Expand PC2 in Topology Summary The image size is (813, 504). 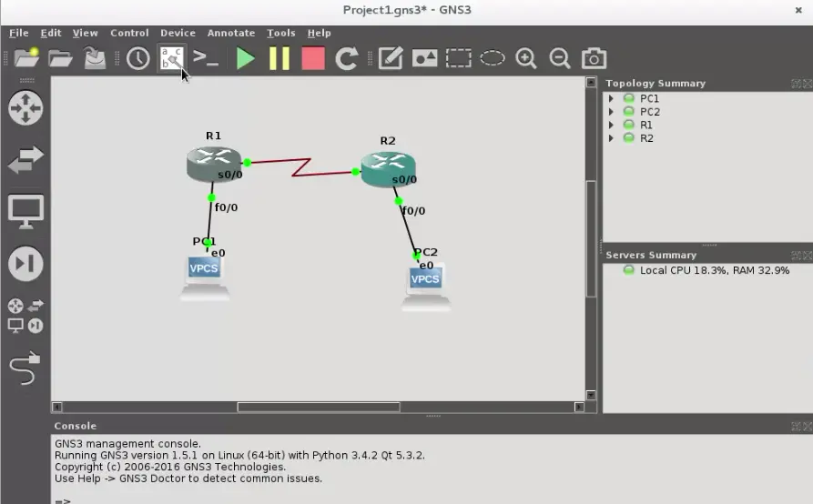click(x=611, y=112)
